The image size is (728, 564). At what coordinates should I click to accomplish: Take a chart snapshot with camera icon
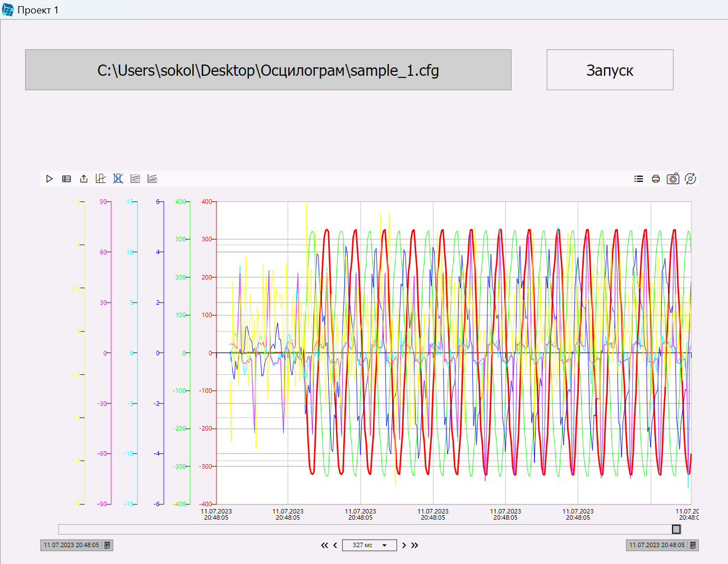(672, 179)
